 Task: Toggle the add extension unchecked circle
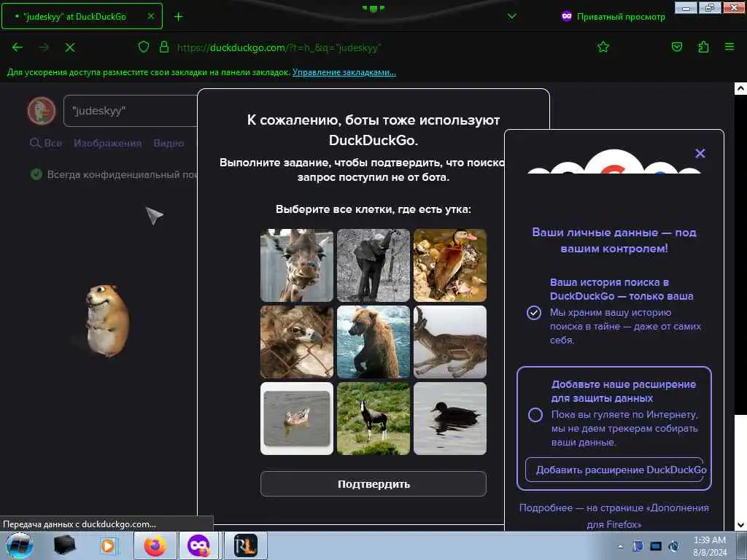tap(535, 415)
